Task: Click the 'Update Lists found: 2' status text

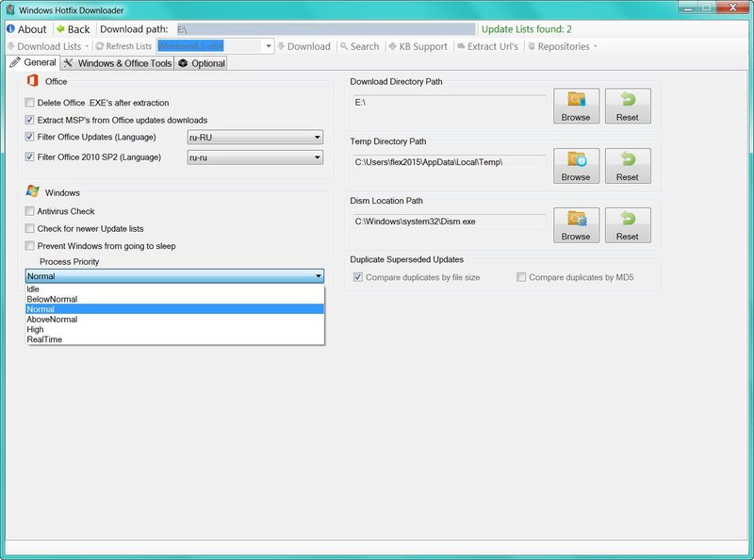Action: 527,29
